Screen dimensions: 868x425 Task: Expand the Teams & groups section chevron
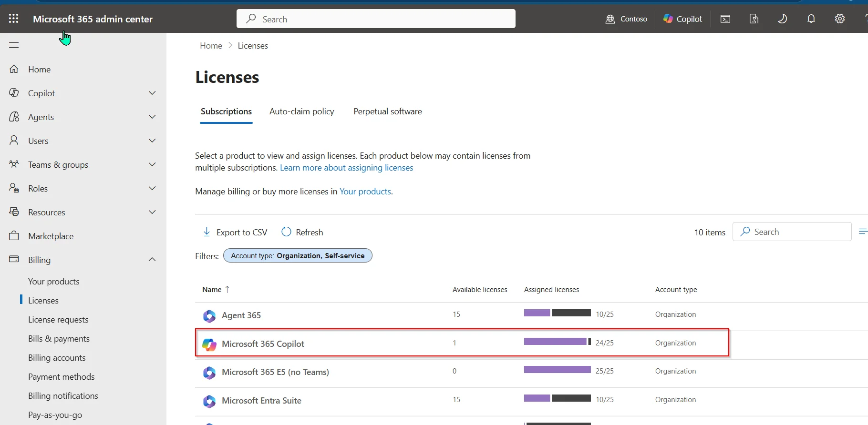coord(152,164)
